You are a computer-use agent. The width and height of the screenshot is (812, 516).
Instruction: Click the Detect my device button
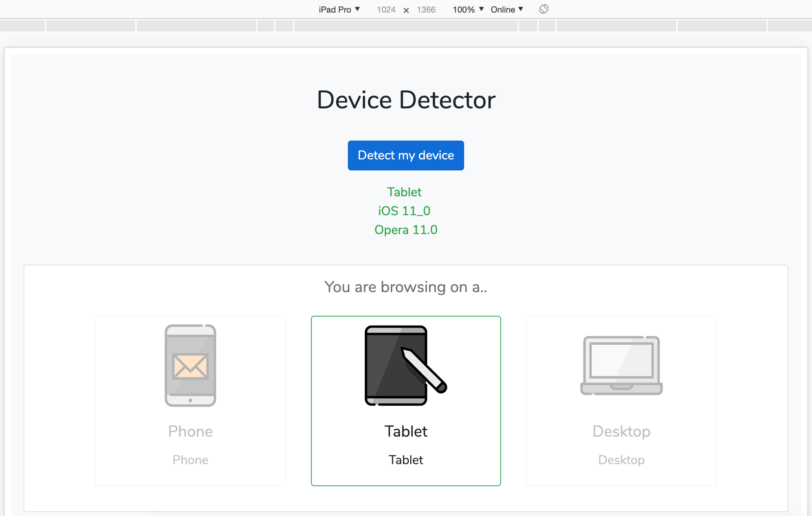(x=406, y=155)
